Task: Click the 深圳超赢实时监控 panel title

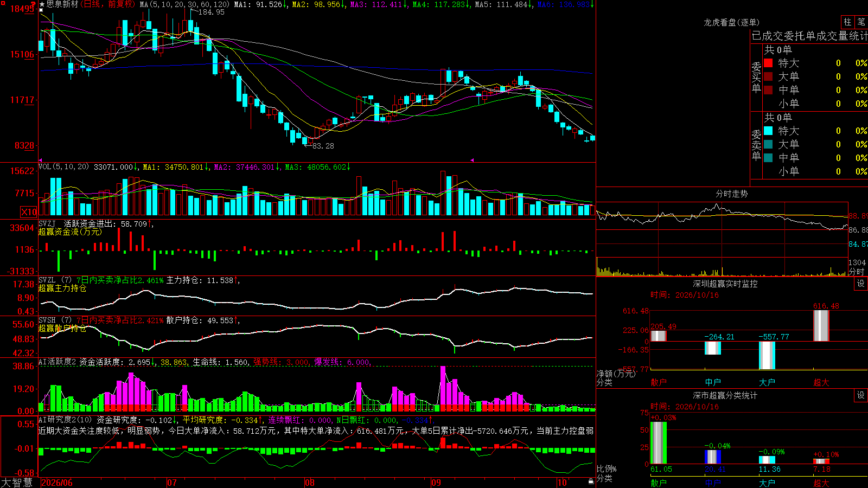Action: coord(725,284)
